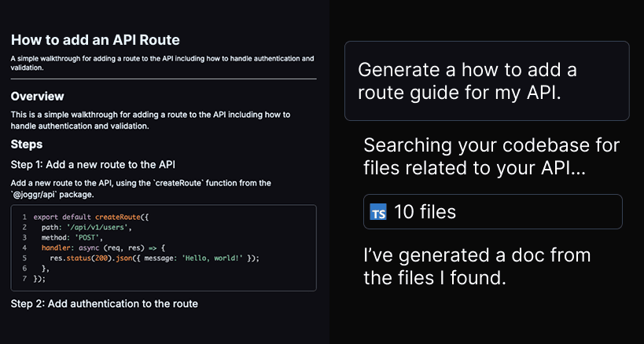Image resolution: width=644 pixels, height=344 pixels.
Task: Click the prompt box about route guide
Action: tap(487, 81)
